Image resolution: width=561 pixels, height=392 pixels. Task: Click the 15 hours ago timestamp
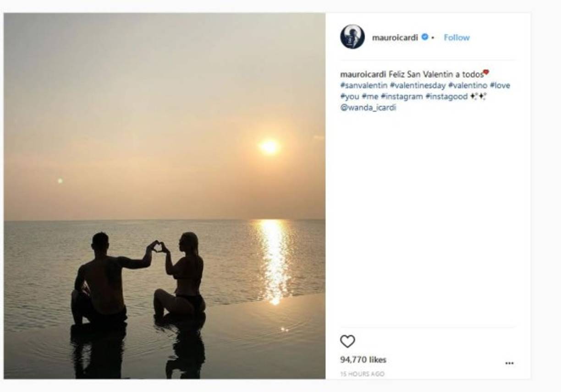[362, 374]
